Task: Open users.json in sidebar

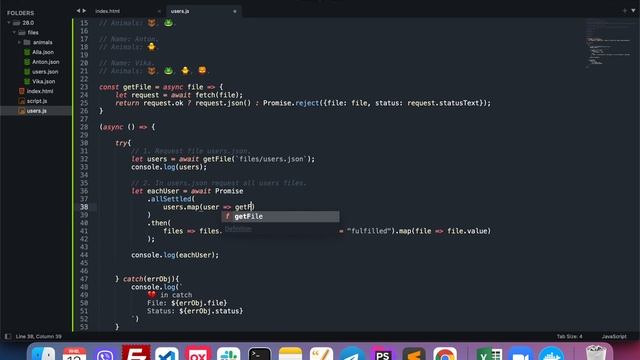Action: (45, 71)
